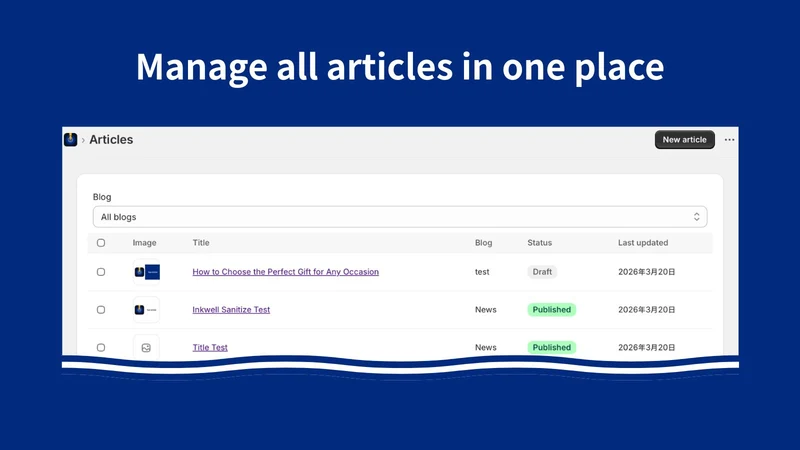Image resolution: width=800 pixels, height=450 pixels.
Task: Click the Draft status badge
Action: point(542,272)
